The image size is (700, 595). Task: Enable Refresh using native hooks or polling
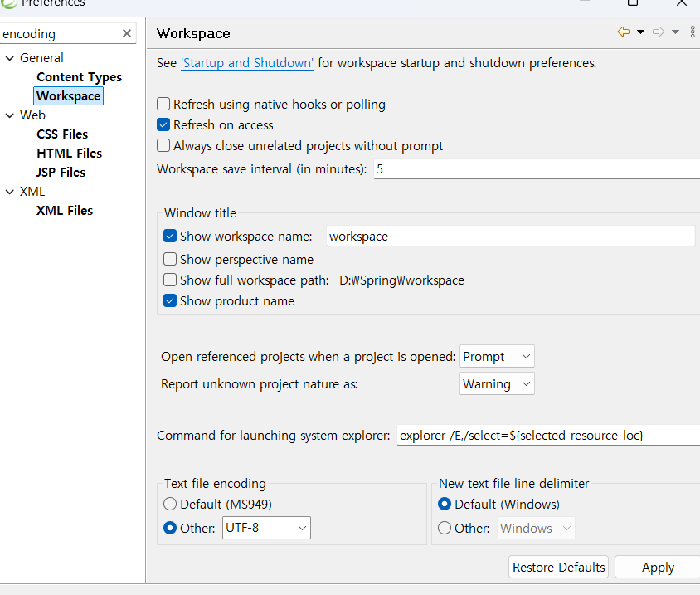(x=163, y=104)
